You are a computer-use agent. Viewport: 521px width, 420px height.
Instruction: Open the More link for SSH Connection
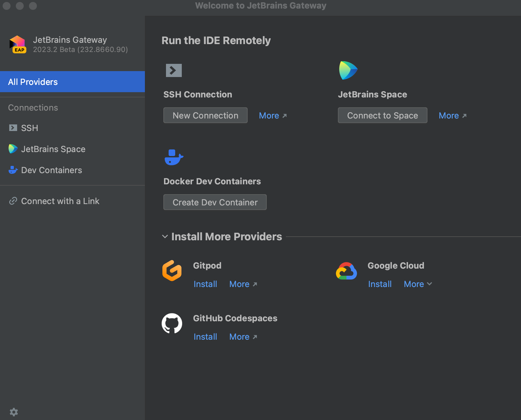[x=273, y=116]
